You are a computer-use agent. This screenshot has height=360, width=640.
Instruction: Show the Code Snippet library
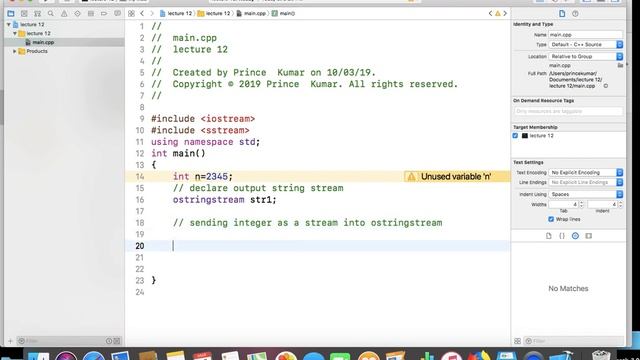562,236
